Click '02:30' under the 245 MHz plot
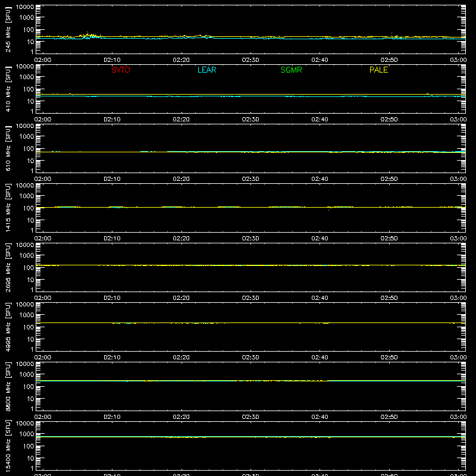Viewport: 476px width, 476px height. (250, 60)
